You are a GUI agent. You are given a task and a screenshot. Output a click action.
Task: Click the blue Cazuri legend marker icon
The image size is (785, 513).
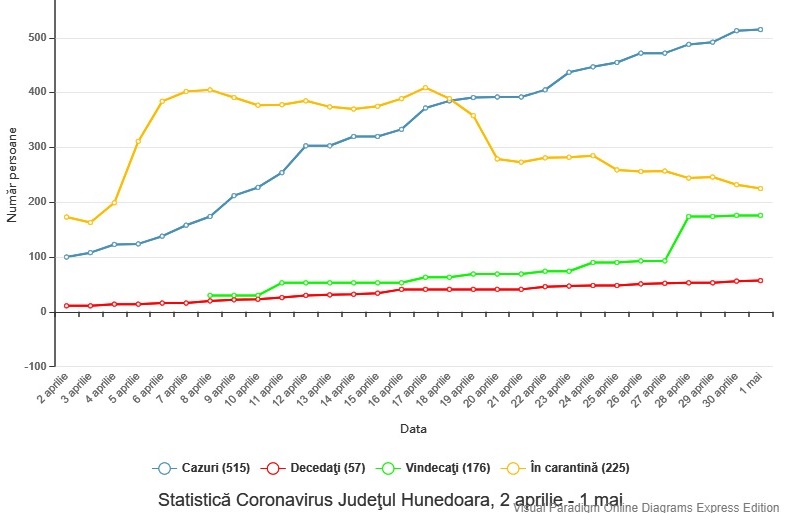tap(164, 468)
